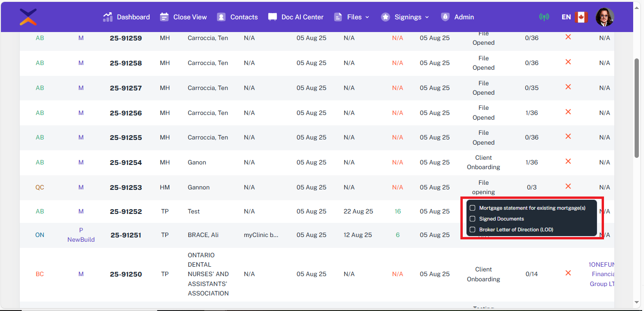Click the green broadcast signal icon
Image resolution: width=644 pixels, height=311 pixels.
(x=544, y=17)
